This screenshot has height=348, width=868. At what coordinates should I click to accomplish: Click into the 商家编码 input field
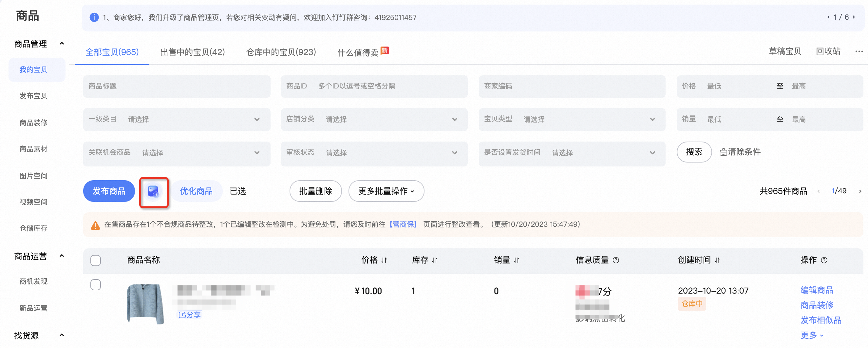pyautogui.click(x=572, y=86)
